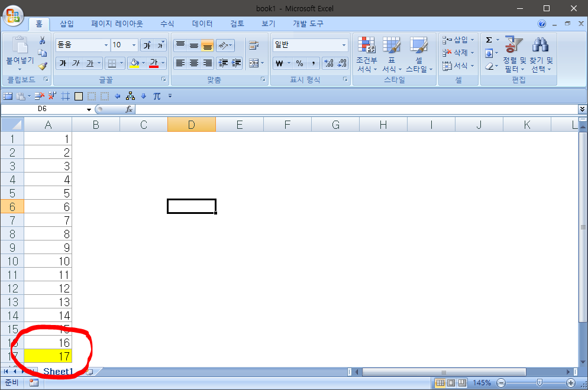Click the zoom slider handle
The width and height of the screenshot is (588, 390).
pyautogui.click(x=539, y=382)
